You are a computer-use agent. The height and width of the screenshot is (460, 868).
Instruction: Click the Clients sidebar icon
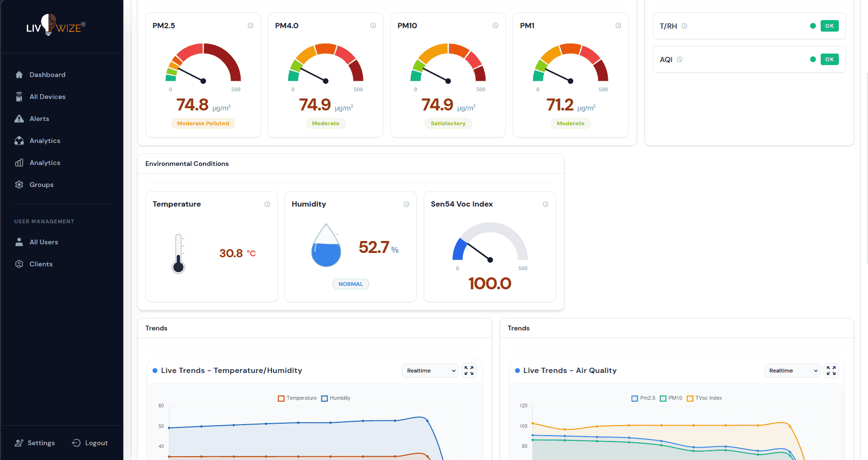[19, 264]
